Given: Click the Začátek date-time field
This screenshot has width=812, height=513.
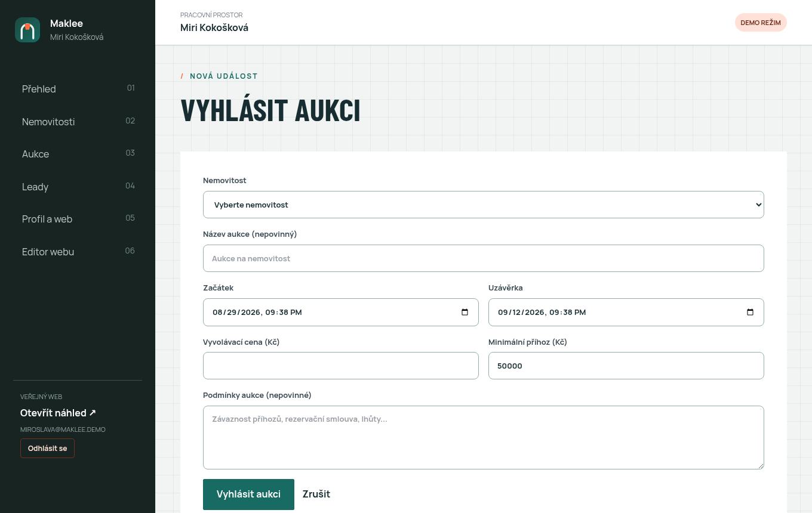Looking at the screenshot, I should [x=341, y=312].
